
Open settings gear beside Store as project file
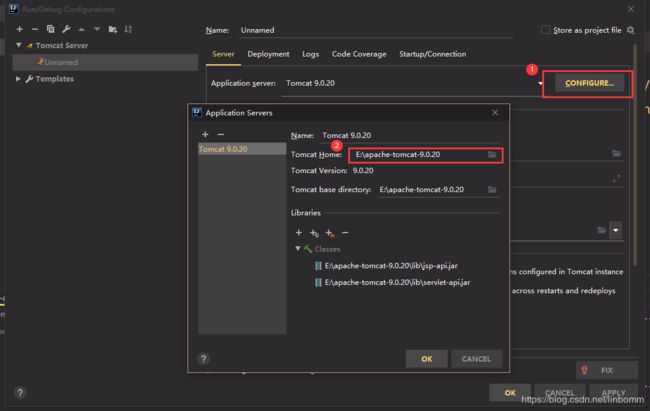pos(631,30)
